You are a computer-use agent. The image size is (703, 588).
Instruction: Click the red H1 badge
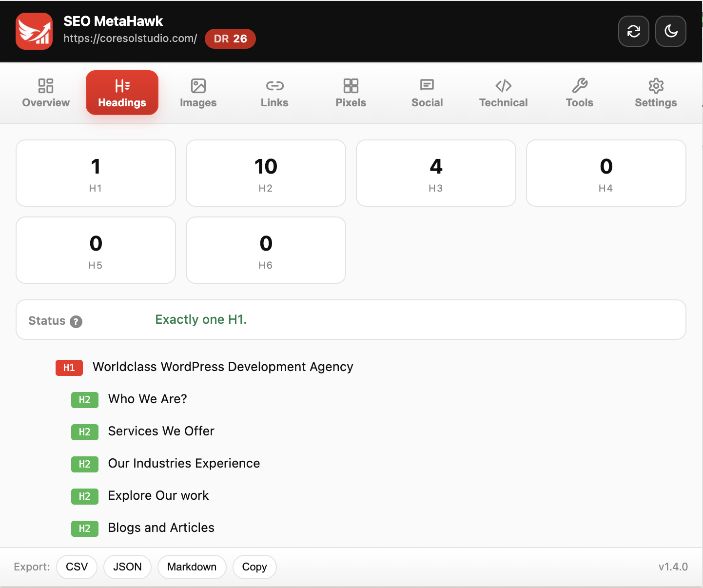(x=69, y=368)
